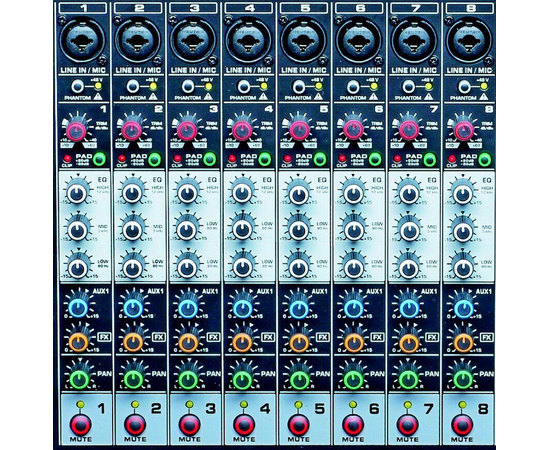Image resolution: width=550 pixels, height=450 pixels.
Task: Engage the green PAD button on channel 8
Action: point(484,159)
